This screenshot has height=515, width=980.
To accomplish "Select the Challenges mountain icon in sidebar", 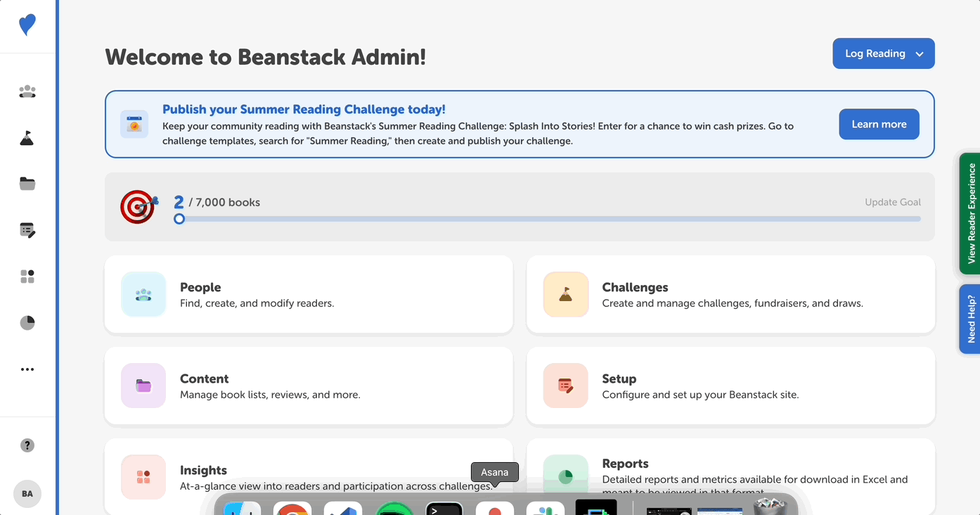I will click(27, 138).
